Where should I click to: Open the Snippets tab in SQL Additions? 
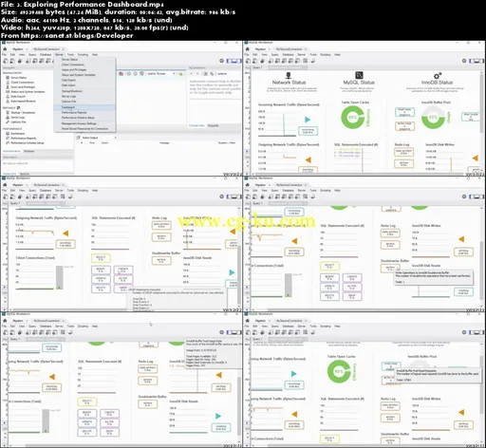(213, 125)
